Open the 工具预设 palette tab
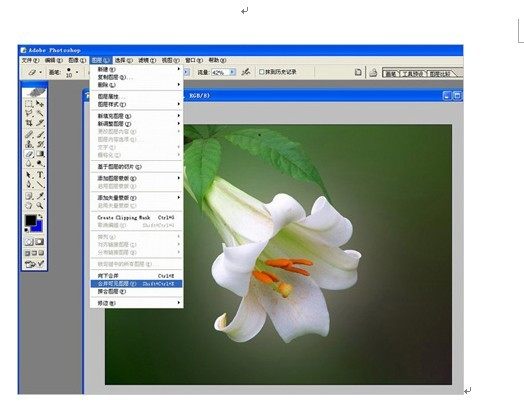The width and height of the screenshot is (524, 415). (x=413, y=74)
